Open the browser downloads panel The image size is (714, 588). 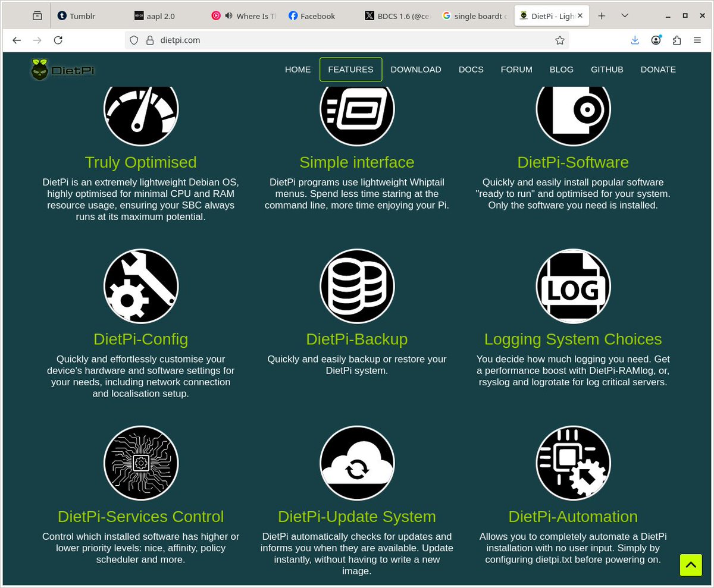click(x=635, y=40)
